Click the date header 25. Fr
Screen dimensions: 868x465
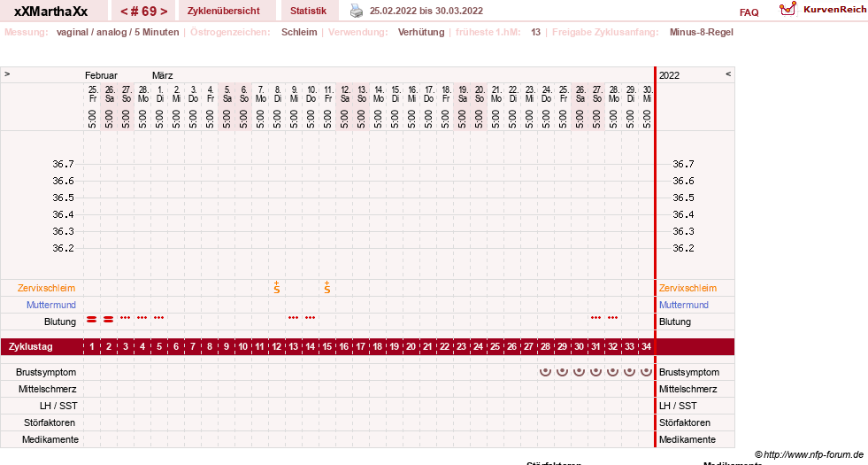click(x=92, y=94)
